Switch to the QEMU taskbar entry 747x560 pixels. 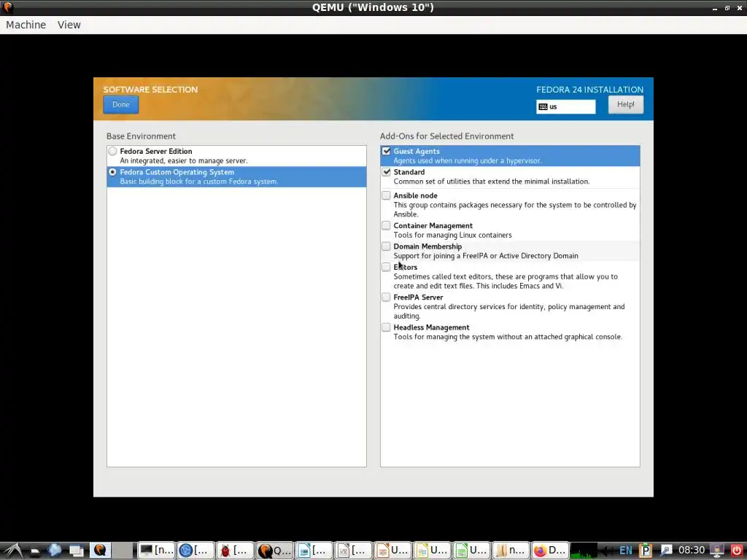point(274,551)
